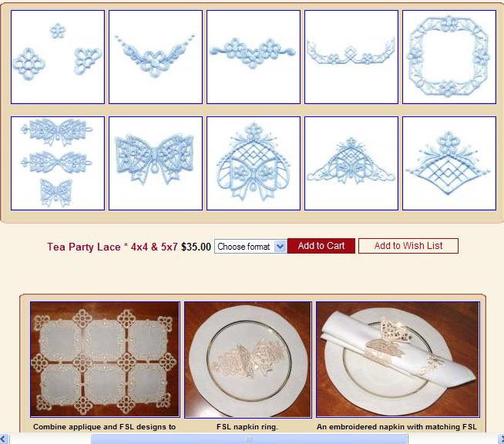The width and height of the screenshot is (504, 444).
Task: Click the horizontal floral border design
Action: 254,57
